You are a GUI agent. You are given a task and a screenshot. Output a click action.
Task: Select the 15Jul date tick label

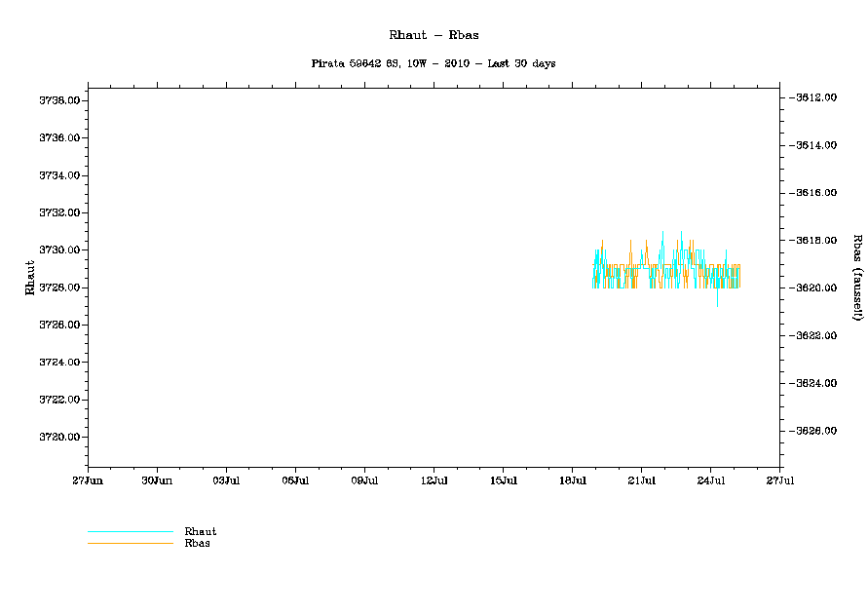(503, 480)
